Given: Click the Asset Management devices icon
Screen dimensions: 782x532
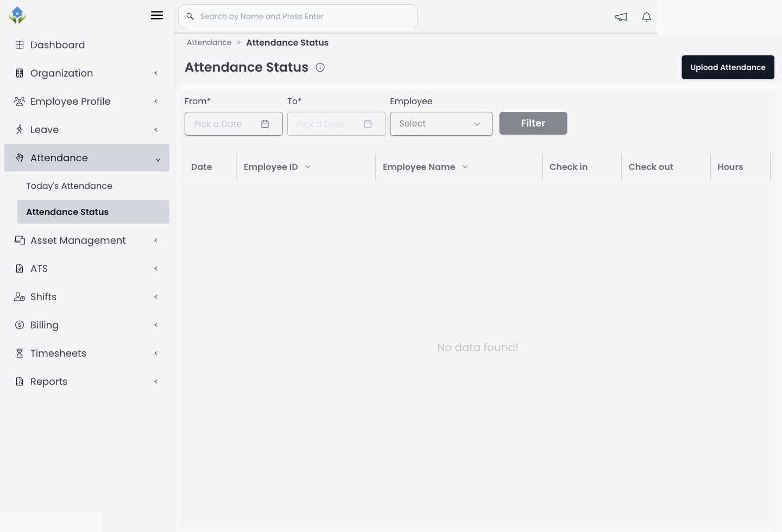Looking at the screenshot, I should [x=20, y=240].
